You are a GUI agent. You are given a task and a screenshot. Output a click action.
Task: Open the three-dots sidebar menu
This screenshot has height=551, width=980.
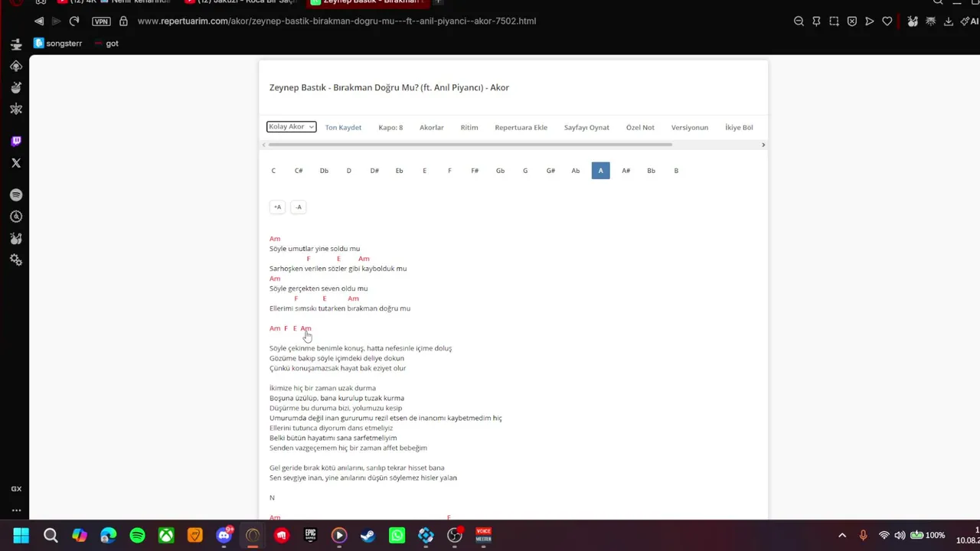(x=16, y=510)
